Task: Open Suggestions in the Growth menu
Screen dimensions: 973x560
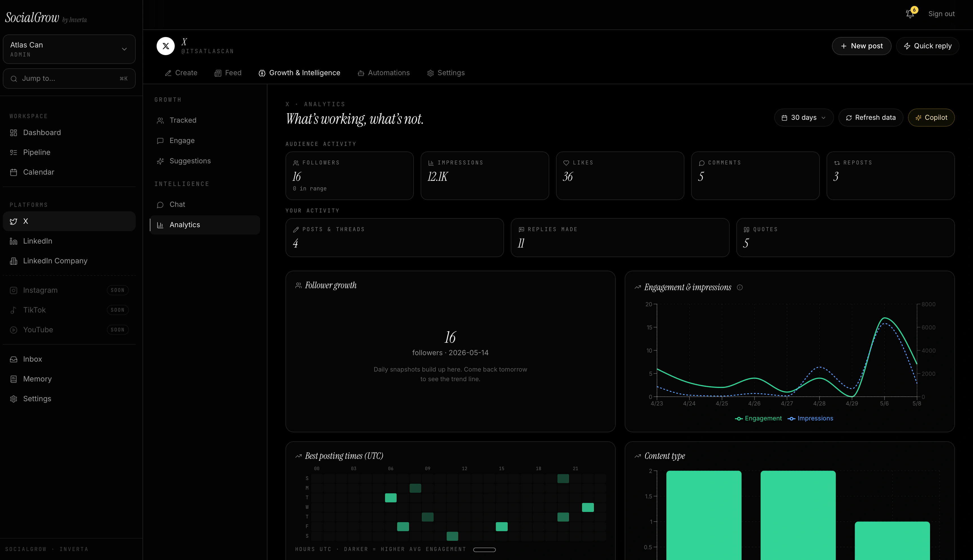Action: pyautogui.click(x=205, y=161)
